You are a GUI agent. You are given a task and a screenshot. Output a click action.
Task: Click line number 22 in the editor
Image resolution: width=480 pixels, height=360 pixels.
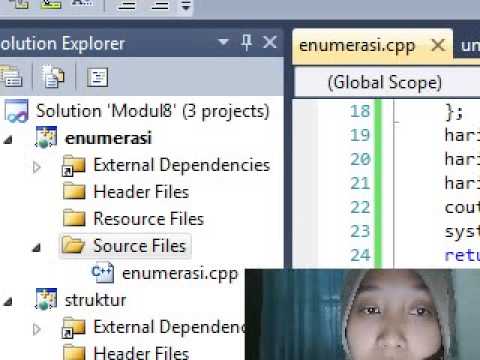pyautogui.click(x=360, y=207)
